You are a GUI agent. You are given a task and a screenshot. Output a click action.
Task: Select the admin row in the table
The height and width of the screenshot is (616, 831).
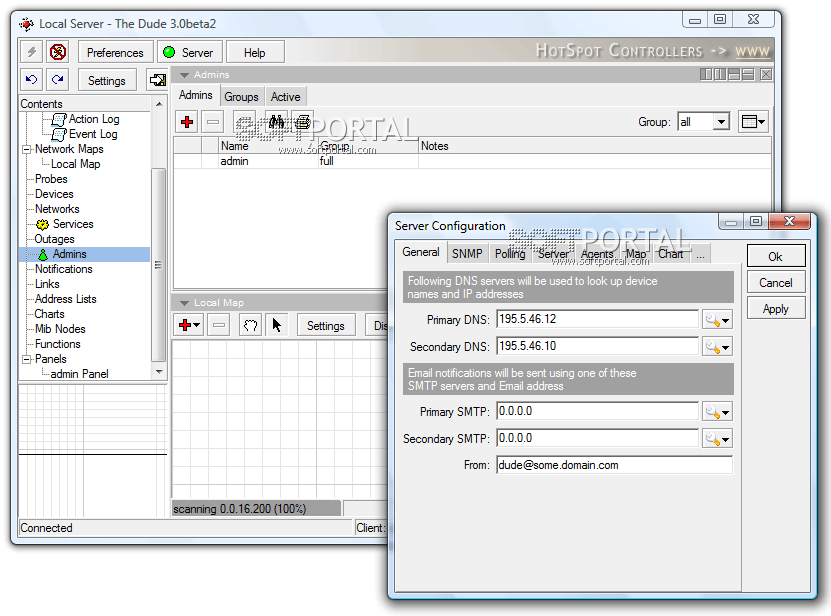(472, 161)
